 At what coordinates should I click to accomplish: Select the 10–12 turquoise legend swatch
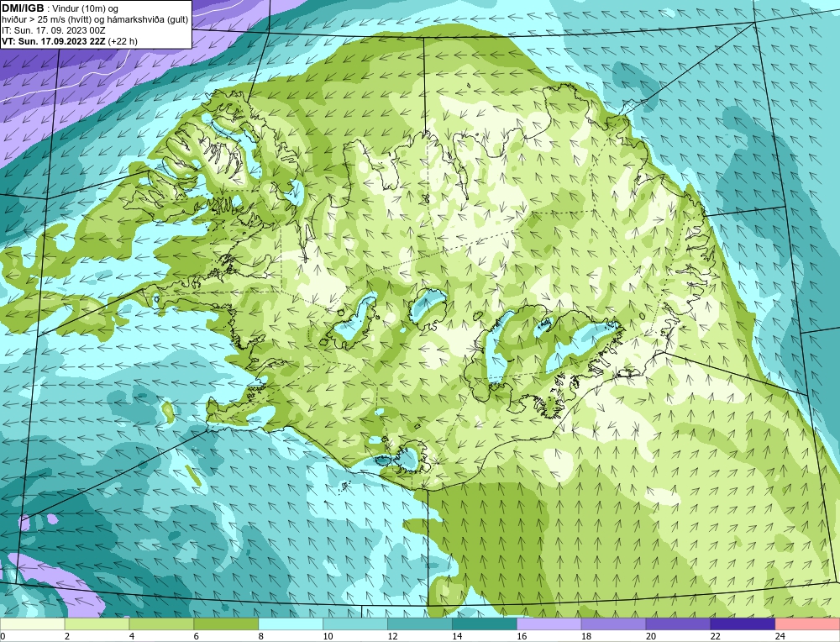click(355, 624)
